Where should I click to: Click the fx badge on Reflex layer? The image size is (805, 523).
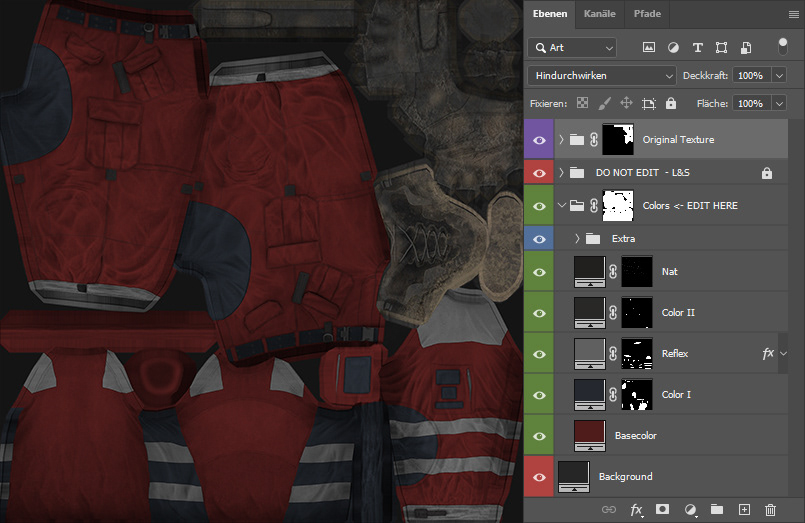pos(768,353)
